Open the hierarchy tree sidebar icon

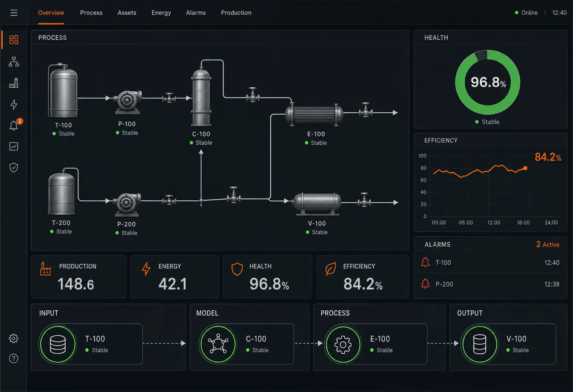tap(14, 62)
